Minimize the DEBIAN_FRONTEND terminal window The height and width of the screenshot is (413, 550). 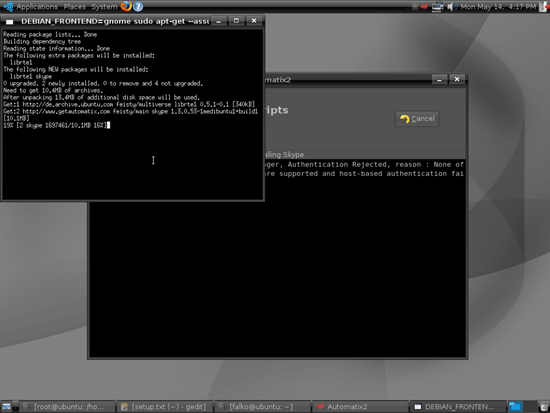click(219, 21)
